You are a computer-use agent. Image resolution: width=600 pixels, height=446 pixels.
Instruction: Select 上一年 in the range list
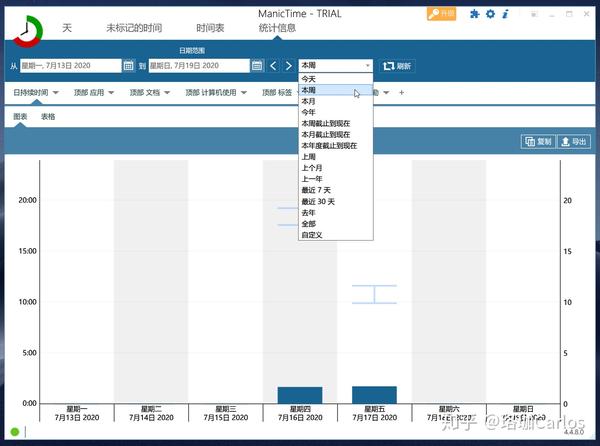(x=336, y=179)
